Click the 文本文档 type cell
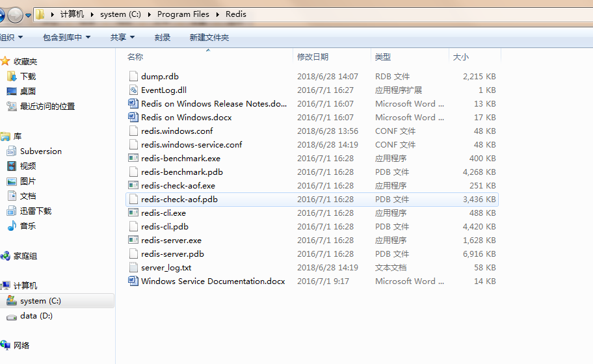This screenshot has width=593, height=364. click(391, 268)
